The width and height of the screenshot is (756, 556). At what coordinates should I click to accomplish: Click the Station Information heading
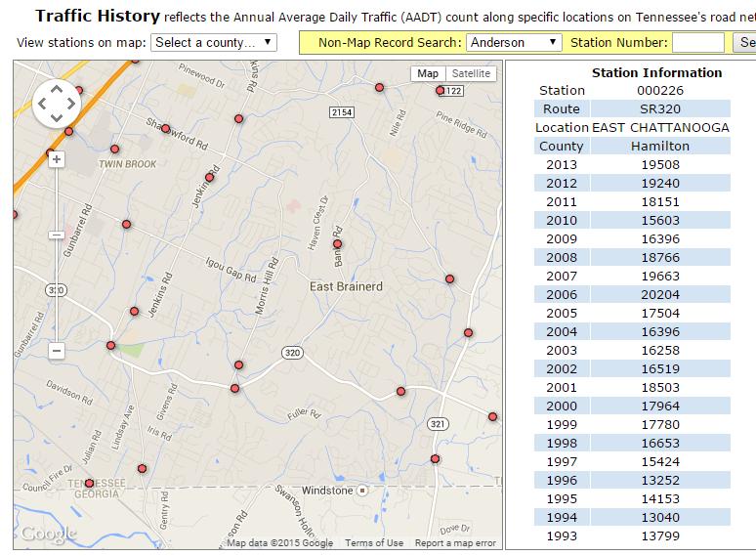(x=656, y=73)
